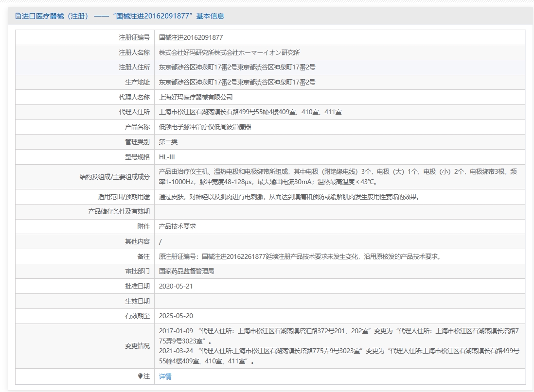Click the 有效期至 label
This screenshot has width=534, height=392.
[137, 316]
